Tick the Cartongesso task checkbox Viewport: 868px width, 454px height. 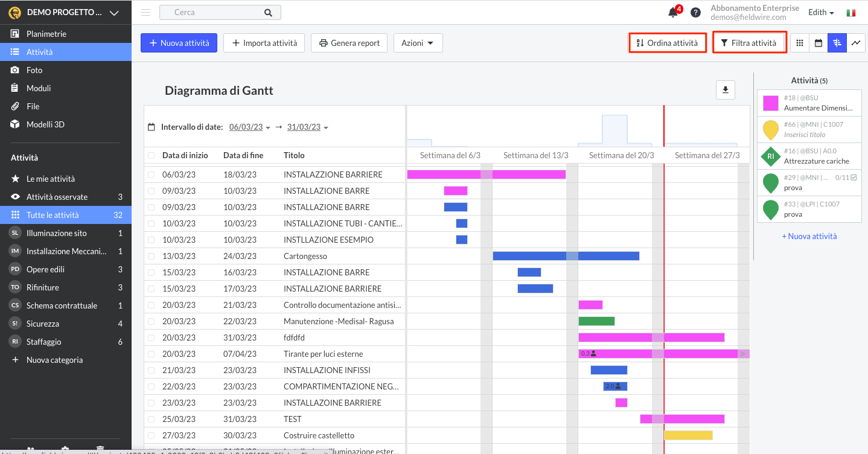152,256
